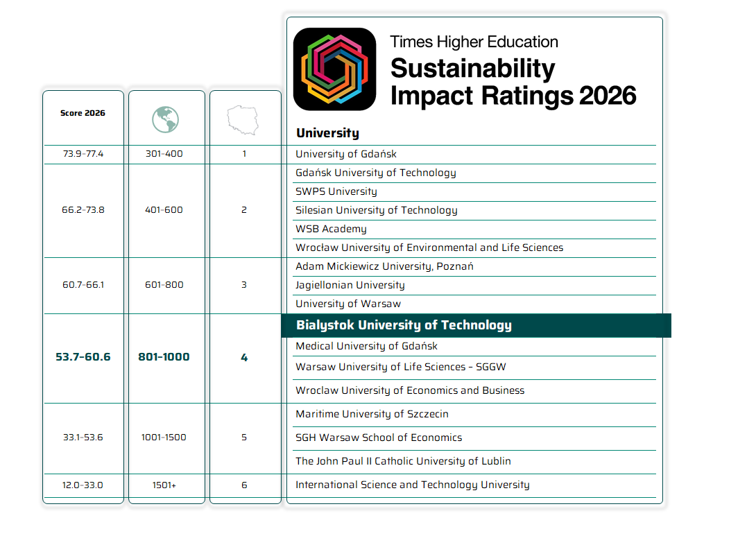Select SWPS University row
The width and height of the screenshot is (756, 554).
(x=474, y=192)
